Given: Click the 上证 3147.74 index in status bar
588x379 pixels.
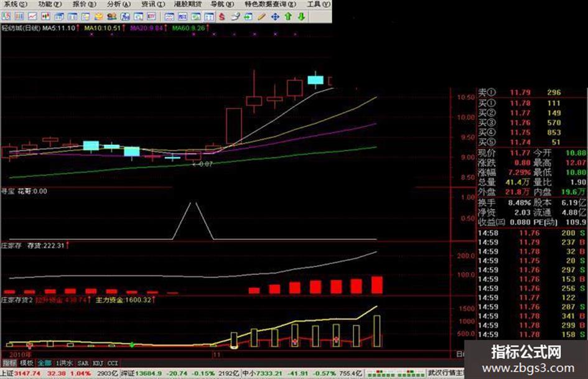Looking at the screenshot, I should click(21, 373).
